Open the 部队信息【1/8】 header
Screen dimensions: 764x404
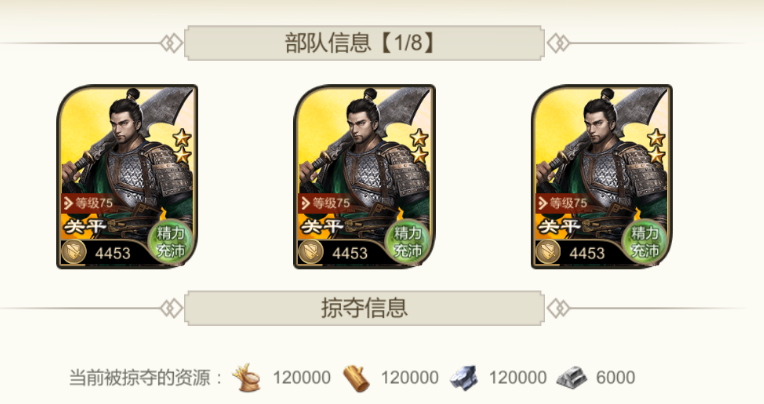(x=364, y=43)
